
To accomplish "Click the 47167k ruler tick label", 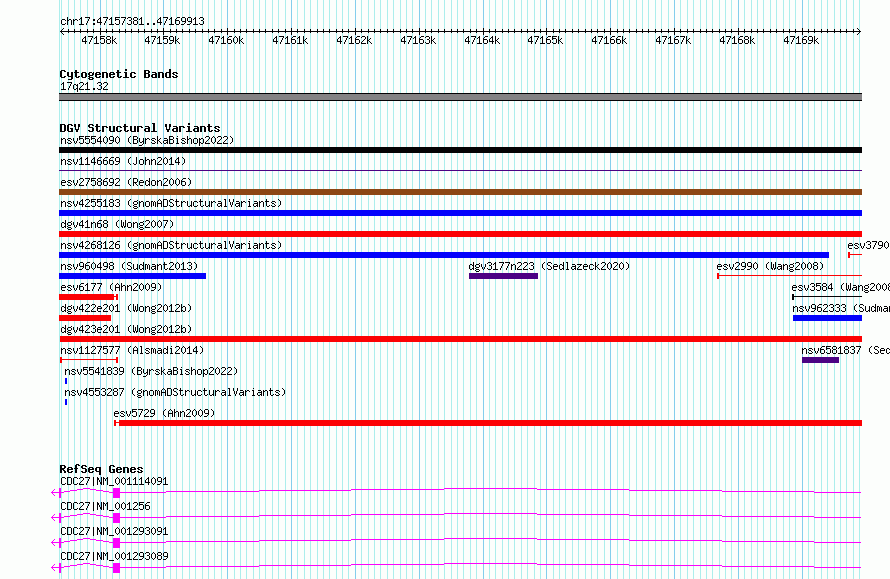I will (673, 40).
